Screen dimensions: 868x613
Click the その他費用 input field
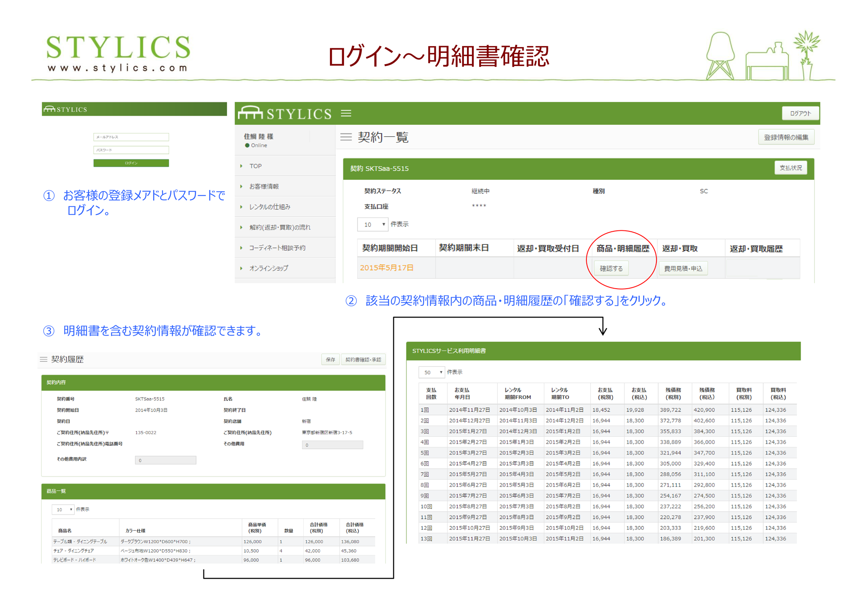pos(332,445)
